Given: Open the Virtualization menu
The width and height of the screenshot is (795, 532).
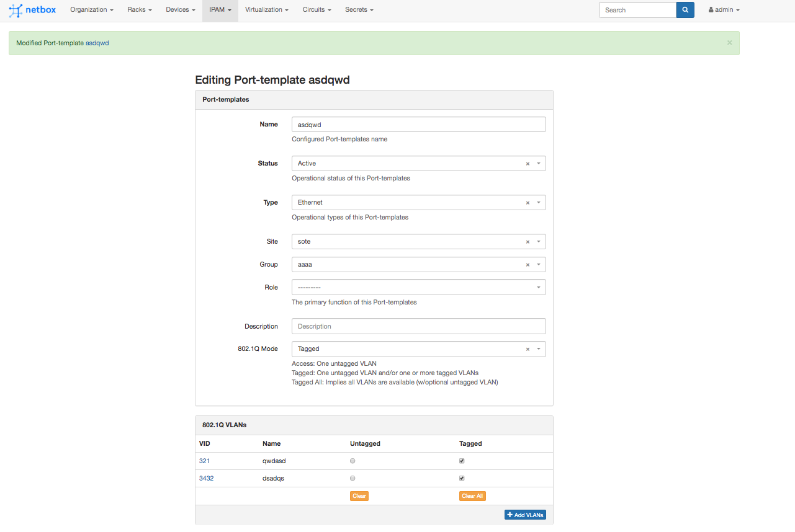Looking at the screenshot, I should click(x=266, y=10).
